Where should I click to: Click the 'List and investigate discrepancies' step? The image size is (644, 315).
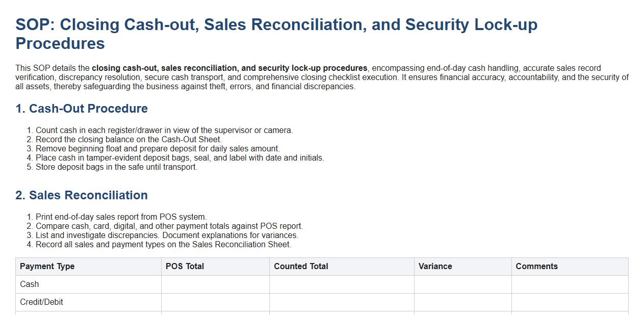(x=167, y=235)
